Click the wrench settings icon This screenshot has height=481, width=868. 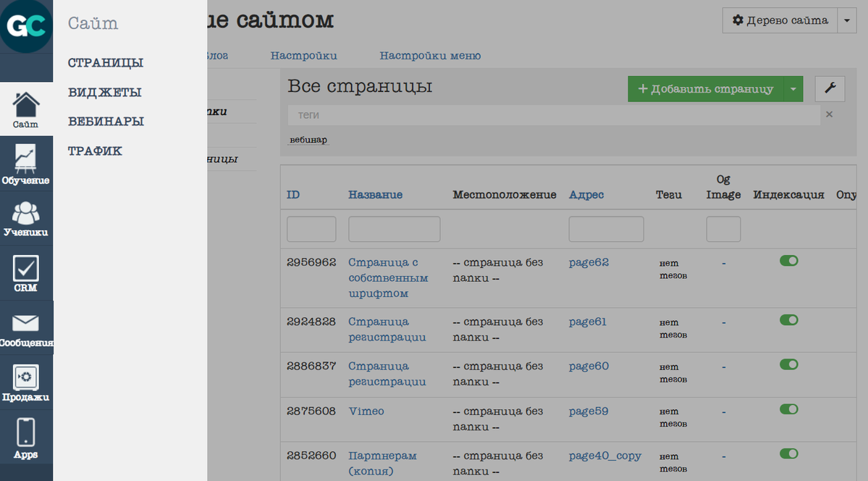tap(830, 88)
